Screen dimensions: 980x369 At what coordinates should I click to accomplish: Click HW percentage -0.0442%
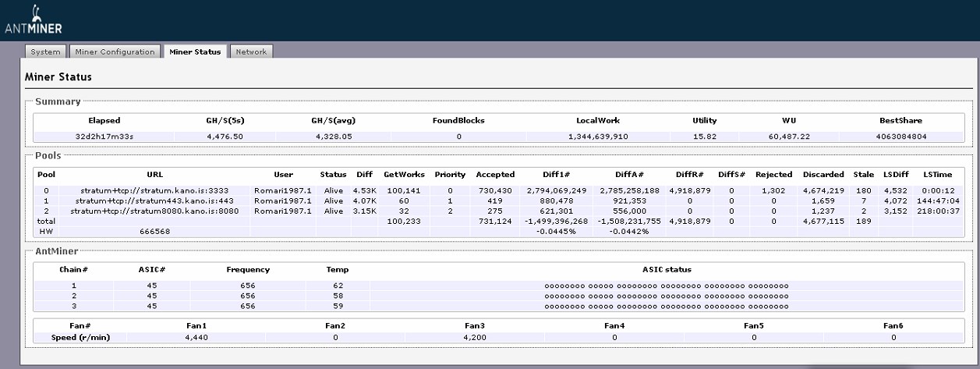point(630,232)
